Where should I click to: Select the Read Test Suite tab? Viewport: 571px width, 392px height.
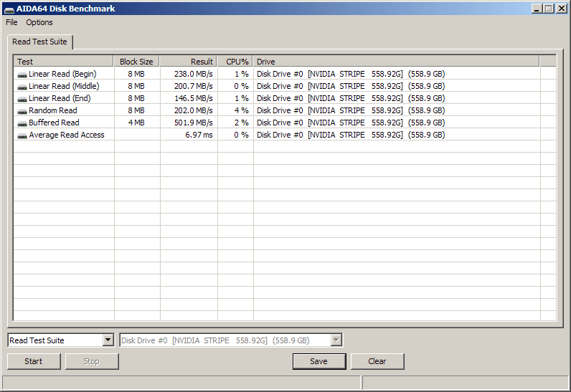(39, 42)
